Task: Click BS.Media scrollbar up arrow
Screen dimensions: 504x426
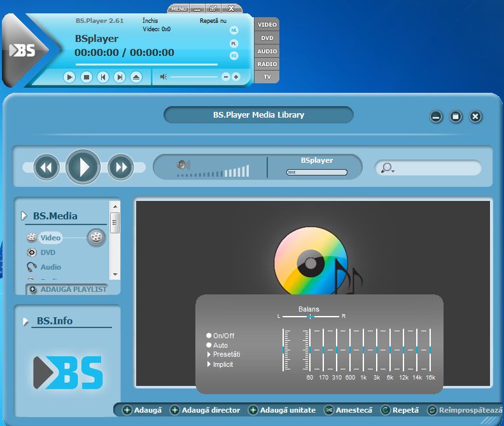Action: click(115, 206)
